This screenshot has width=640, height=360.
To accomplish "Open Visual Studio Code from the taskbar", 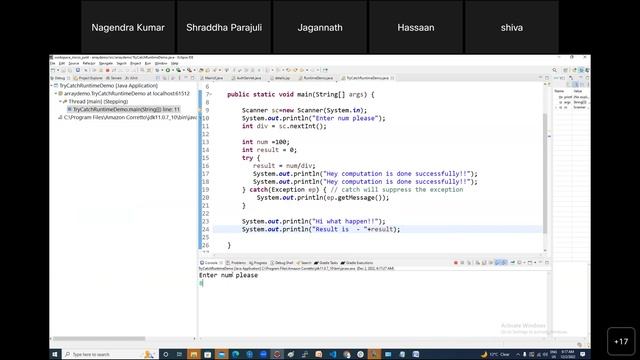I will 333,354.
